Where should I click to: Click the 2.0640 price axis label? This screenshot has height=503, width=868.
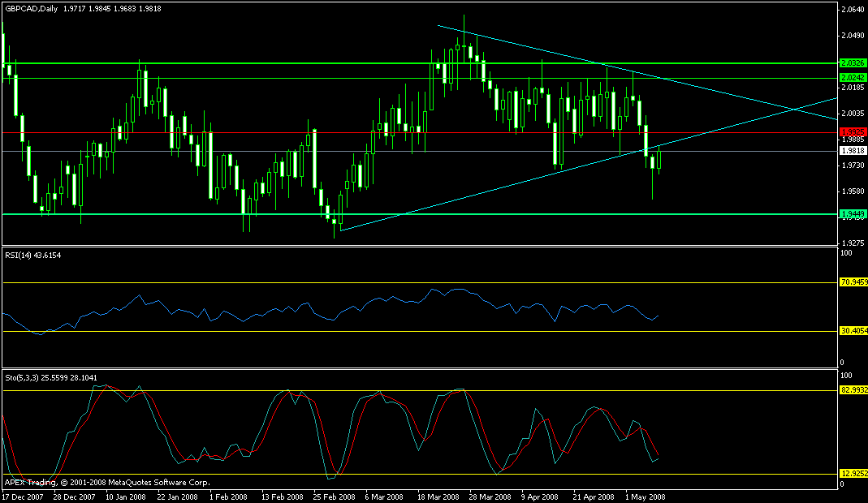[852, 11]
